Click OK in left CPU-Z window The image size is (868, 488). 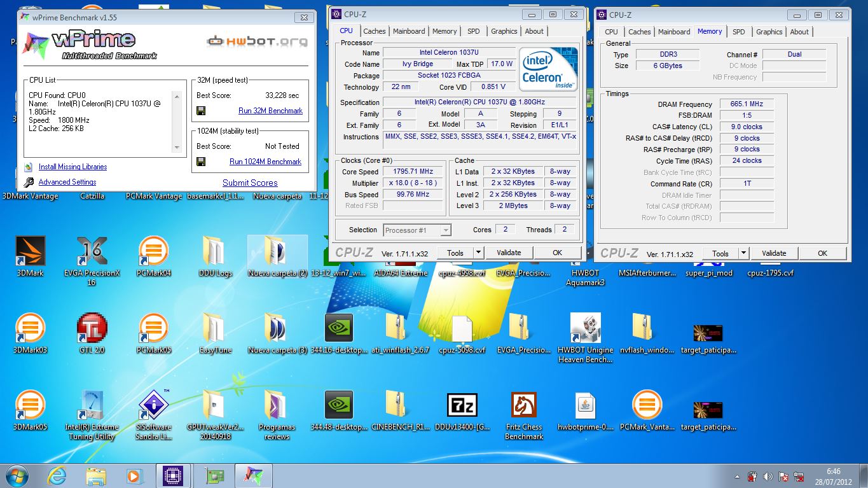click(558, 253)
